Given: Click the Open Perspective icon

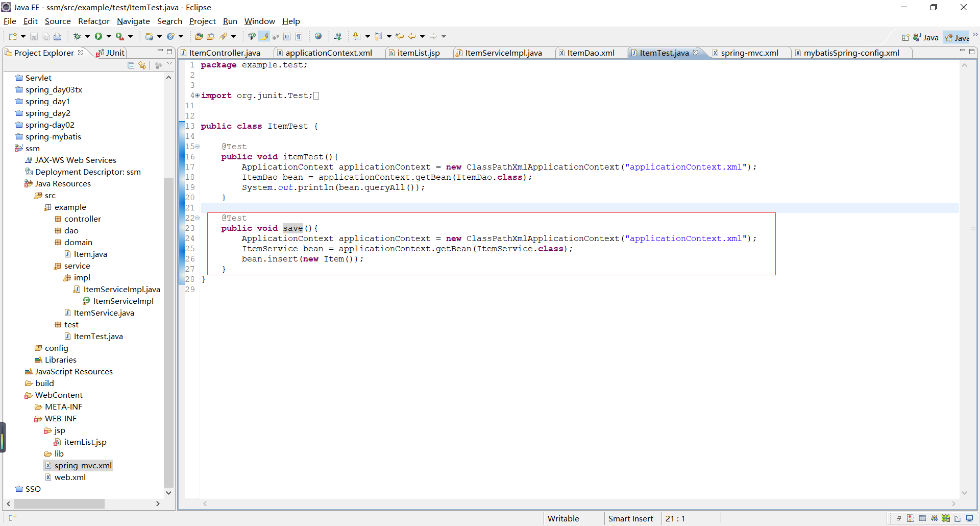Looking at the screenshot, I should coord(905,37).
